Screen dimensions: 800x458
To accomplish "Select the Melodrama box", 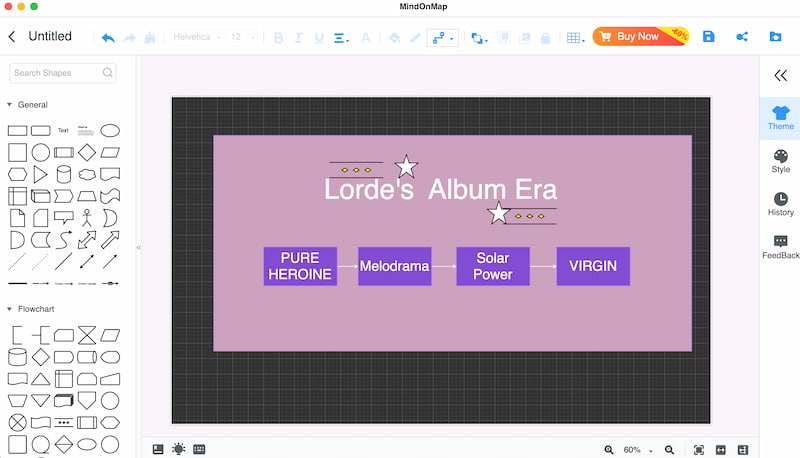I will coord(394,266).
